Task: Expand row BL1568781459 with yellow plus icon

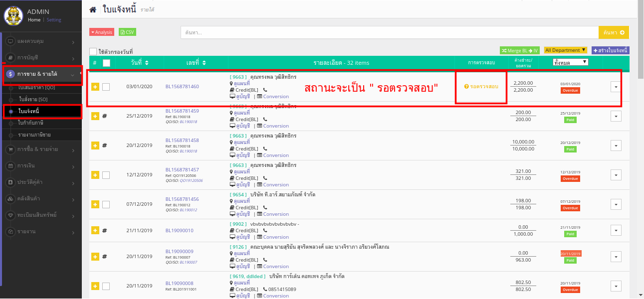Action: [95, 116]
